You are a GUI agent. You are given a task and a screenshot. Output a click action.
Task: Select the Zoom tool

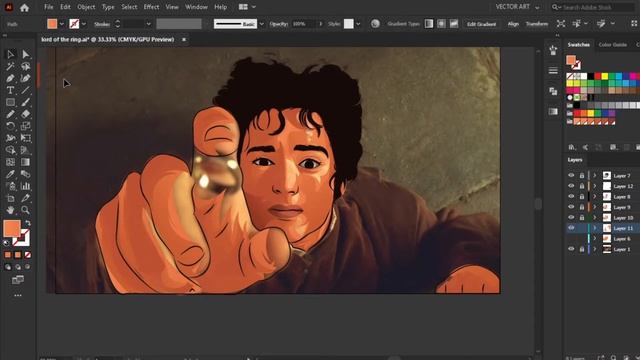(25, 210)
